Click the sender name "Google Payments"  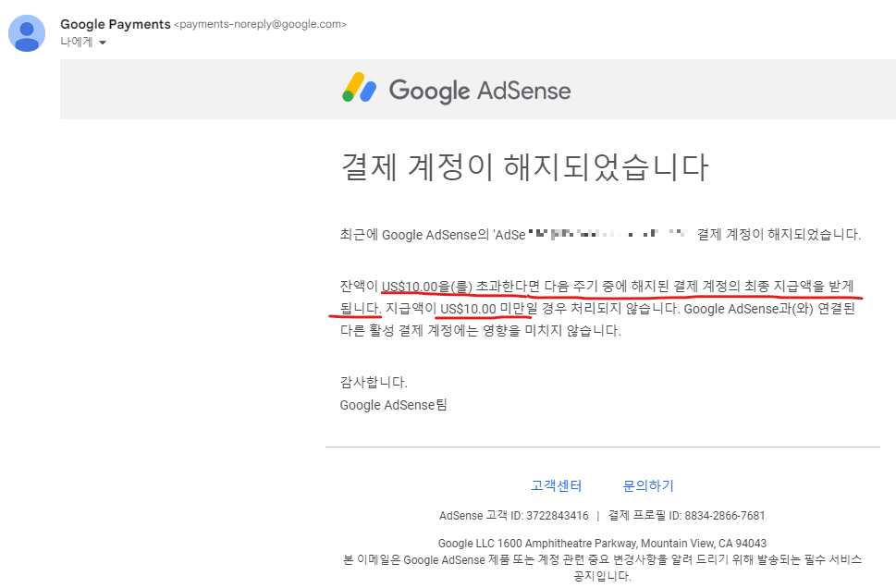coord(115,24)
